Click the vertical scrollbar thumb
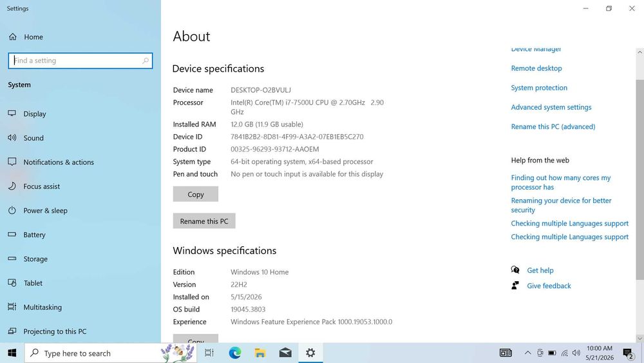Screen dimensions: 644x363 [640, 180]
